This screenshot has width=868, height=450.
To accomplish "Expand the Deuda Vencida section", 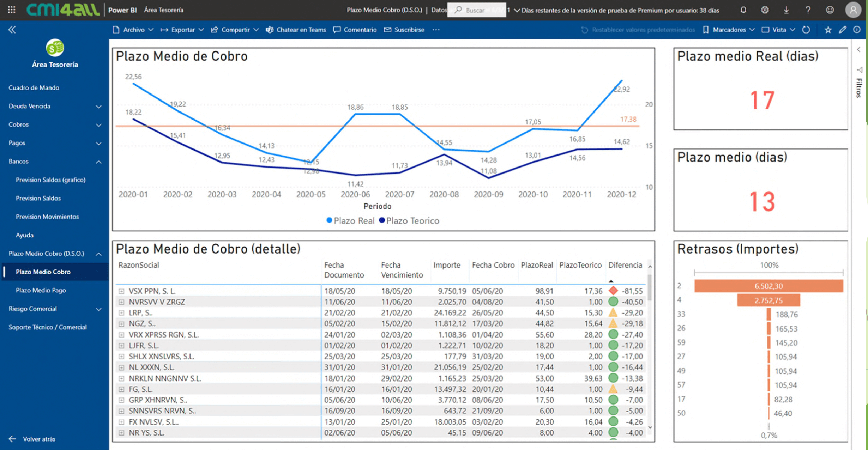I will [x=98, y=106].
